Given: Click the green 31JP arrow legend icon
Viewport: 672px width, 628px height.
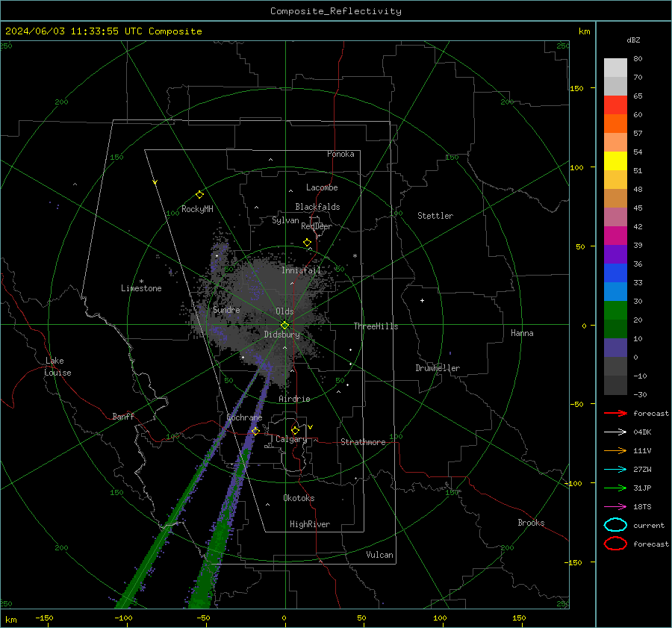Looking at the screenshot, I should (615, 488).
